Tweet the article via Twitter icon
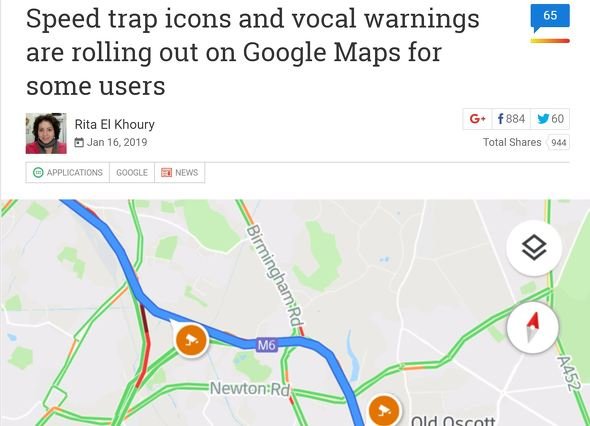The height and width of the screenshot is (426, 590). click(550, 119)
